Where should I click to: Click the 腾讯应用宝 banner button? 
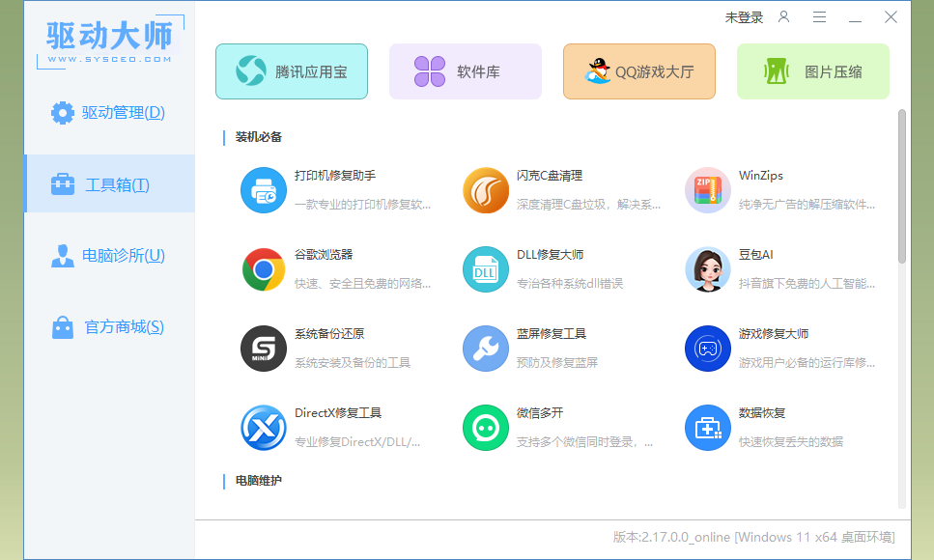[x=292, y=71]
